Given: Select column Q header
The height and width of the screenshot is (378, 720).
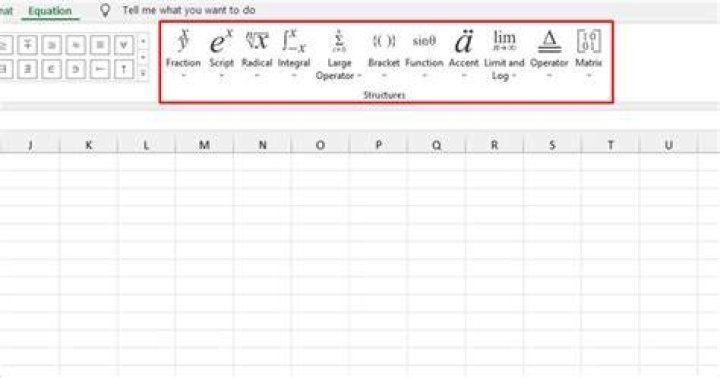Looking at the screenshot, I should 436,145.
